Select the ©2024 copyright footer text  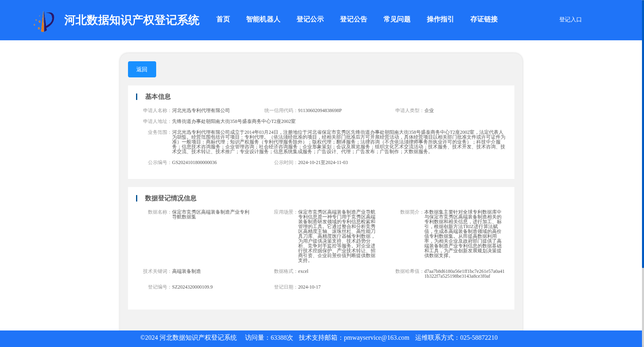[188, 338]
